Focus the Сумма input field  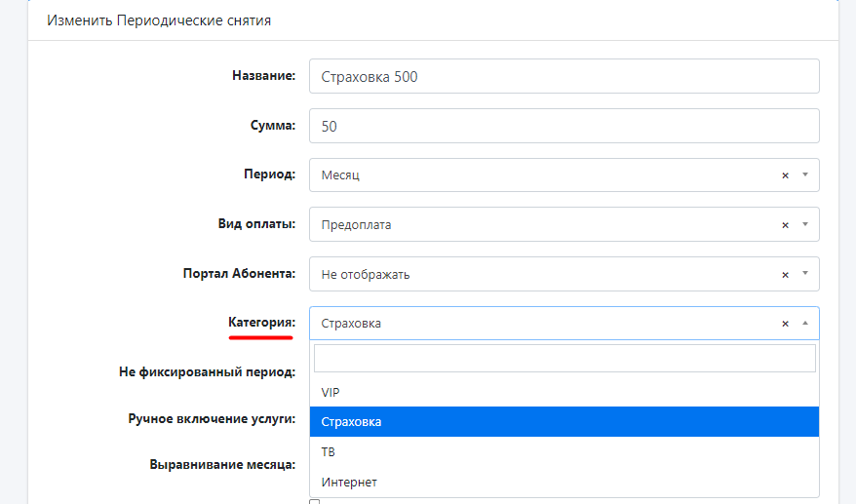564,126
